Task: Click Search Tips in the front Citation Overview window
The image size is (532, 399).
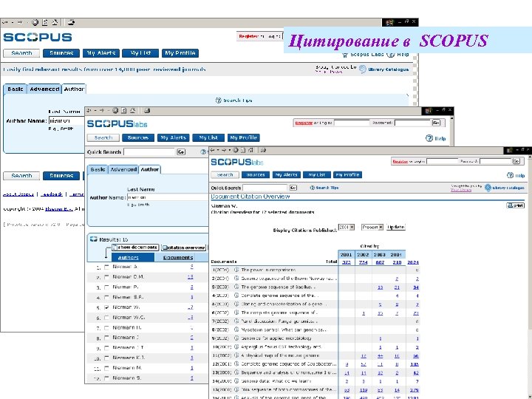Action: [x=324, y=188]
